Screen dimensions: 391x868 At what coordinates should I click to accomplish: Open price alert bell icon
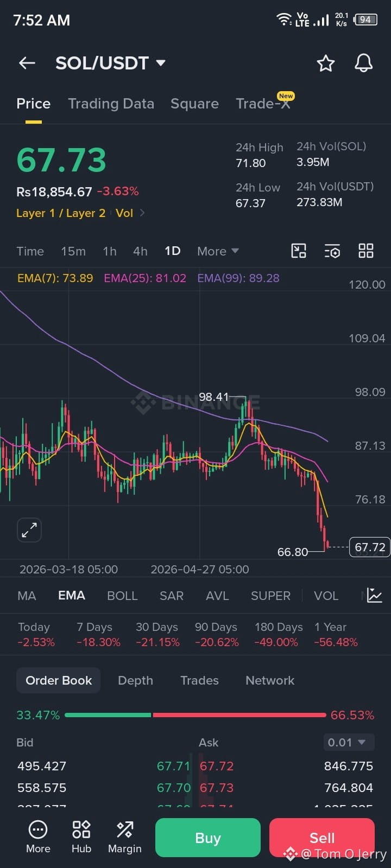coord(364,63)
